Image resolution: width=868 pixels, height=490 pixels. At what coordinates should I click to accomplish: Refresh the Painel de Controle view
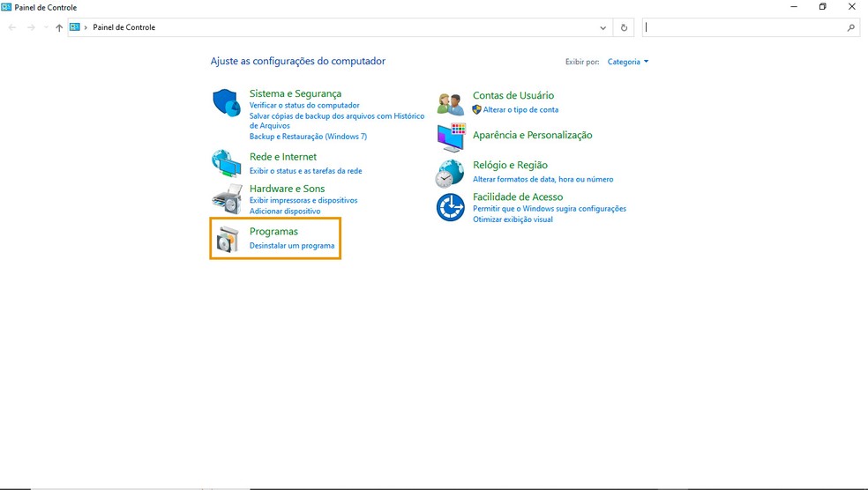pos(624,27)
